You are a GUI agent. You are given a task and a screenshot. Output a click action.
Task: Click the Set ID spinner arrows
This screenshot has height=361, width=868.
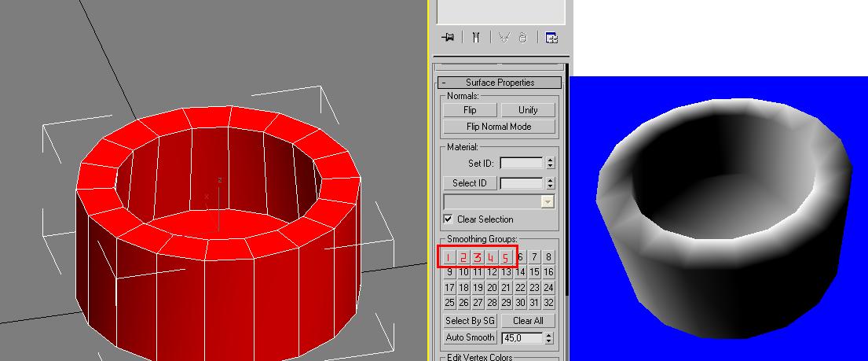(550, 163)
